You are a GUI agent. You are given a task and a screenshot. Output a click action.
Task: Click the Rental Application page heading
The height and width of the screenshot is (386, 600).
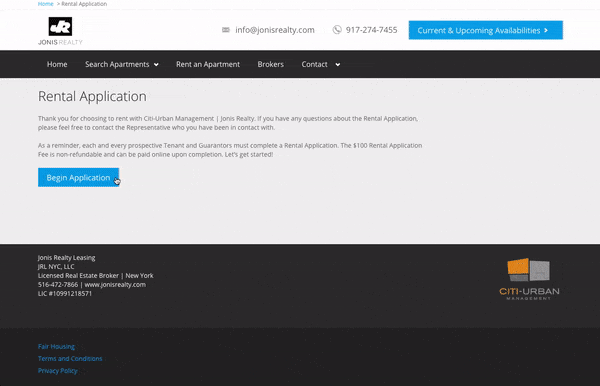(92, 96)
